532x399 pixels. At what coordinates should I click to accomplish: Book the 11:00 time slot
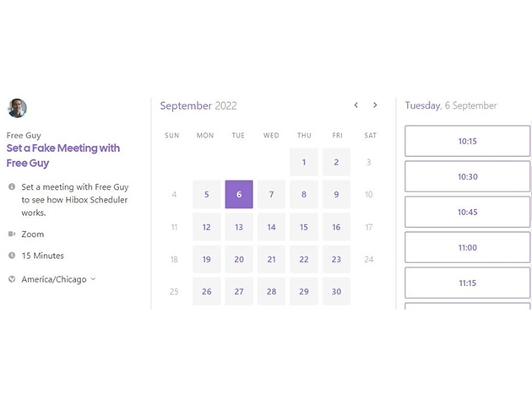[x=467, y=247]
